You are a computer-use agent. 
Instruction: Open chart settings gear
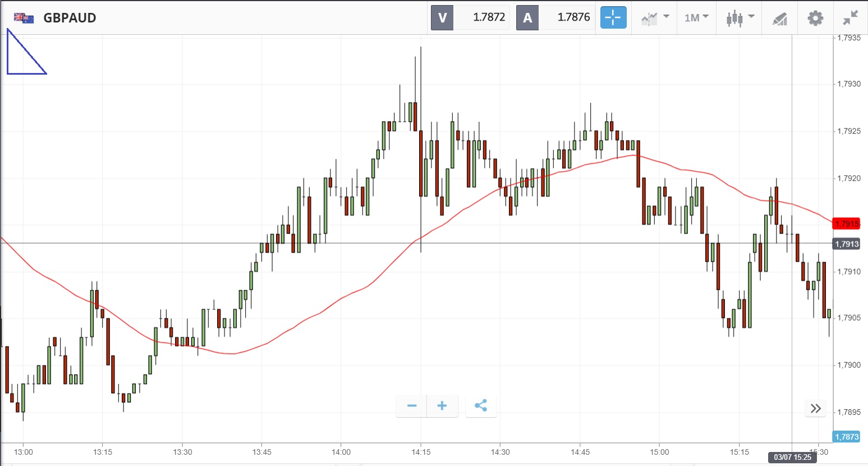pos(815,18)
